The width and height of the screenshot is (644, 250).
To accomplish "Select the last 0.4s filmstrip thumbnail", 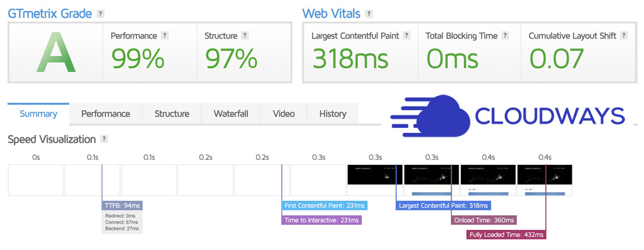I will (x=545, y=180).
